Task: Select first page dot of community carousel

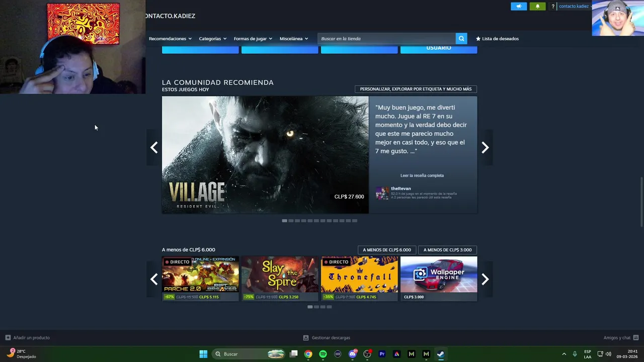Action: click(285, 221)
